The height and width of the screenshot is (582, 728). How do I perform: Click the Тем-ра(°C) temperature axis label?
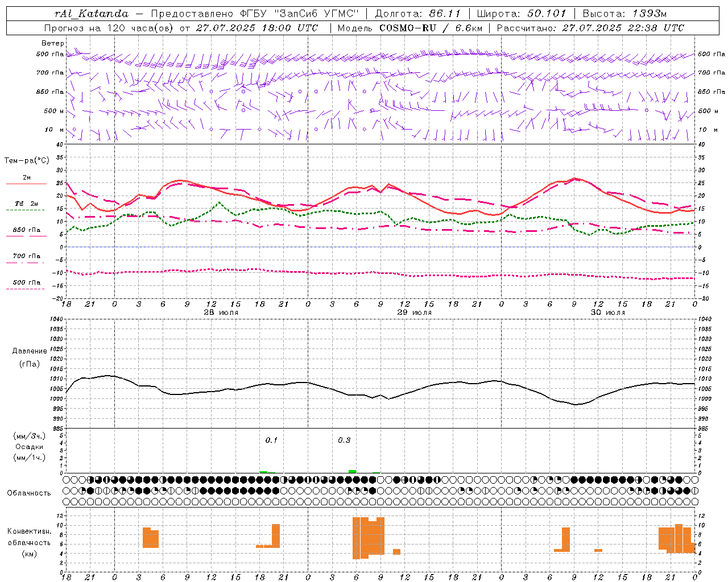pos(27,161)
